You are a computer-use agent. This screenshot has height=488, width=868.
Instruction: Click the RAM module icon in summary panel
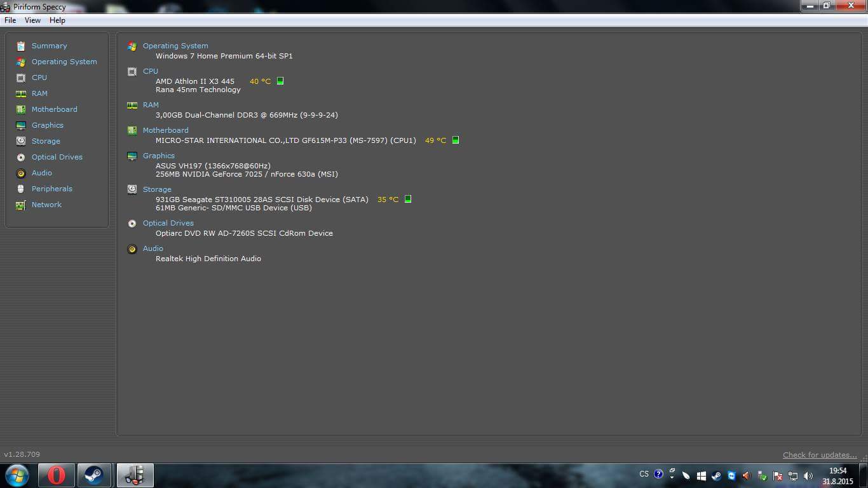click(x=132, y=105)
